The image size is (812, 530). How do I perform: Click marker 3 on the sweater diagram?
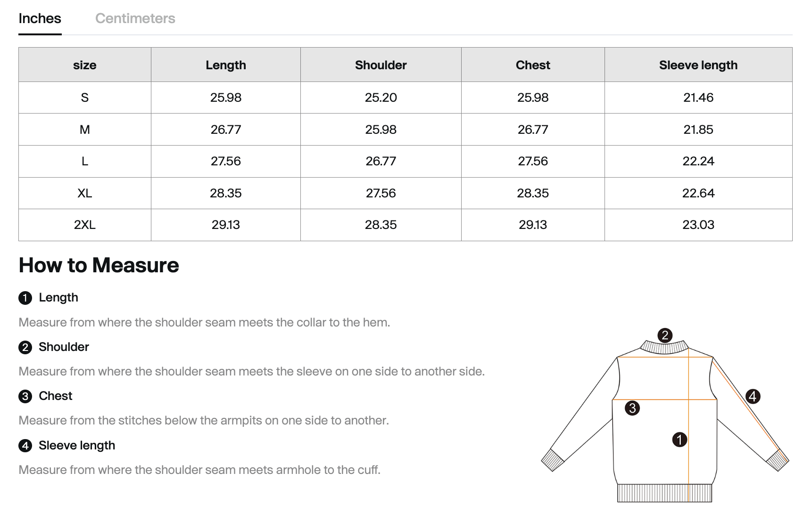(633, 408)
